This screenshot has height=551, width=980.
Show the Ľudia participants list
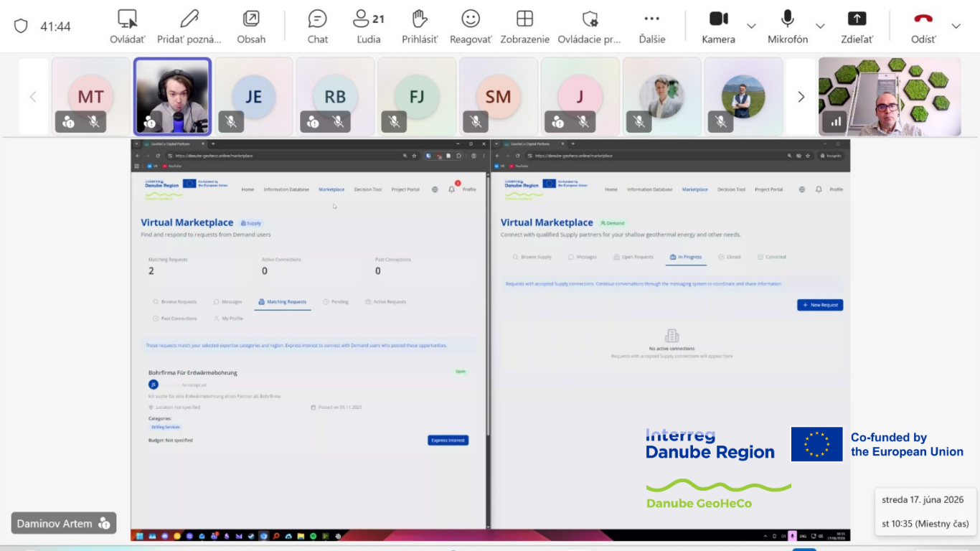(x=369, y=27)
